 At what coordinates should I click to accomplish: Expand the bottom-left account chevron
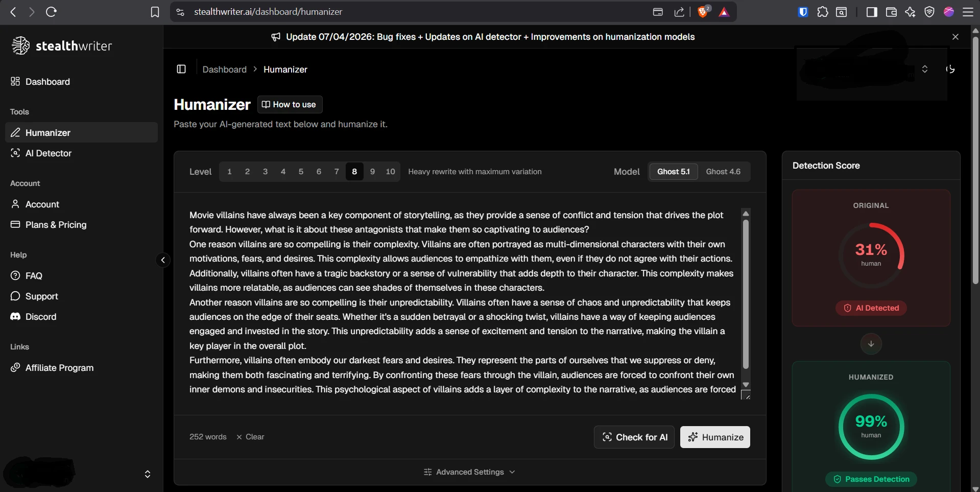(x=148, y=474)
